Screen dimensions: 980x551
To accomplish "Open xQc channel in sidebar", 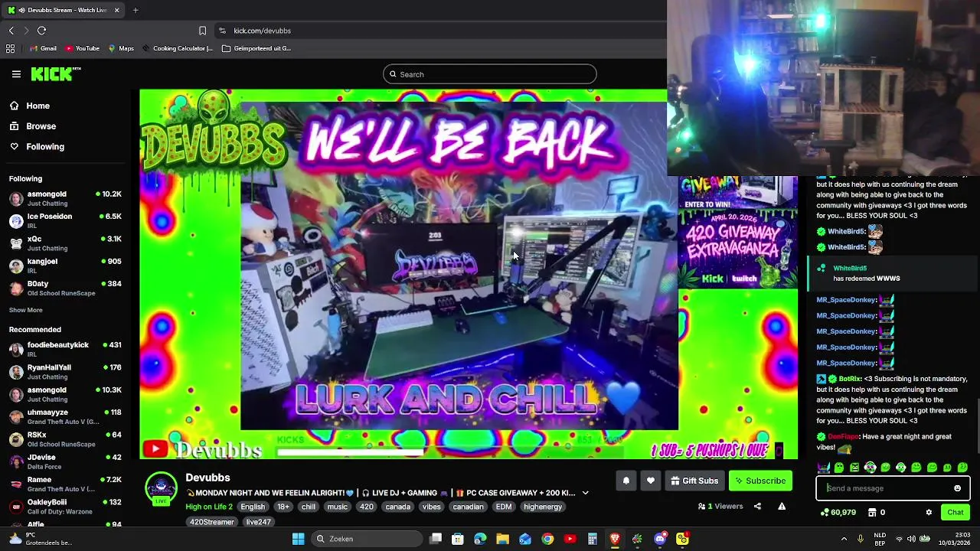I will [65, 243].
